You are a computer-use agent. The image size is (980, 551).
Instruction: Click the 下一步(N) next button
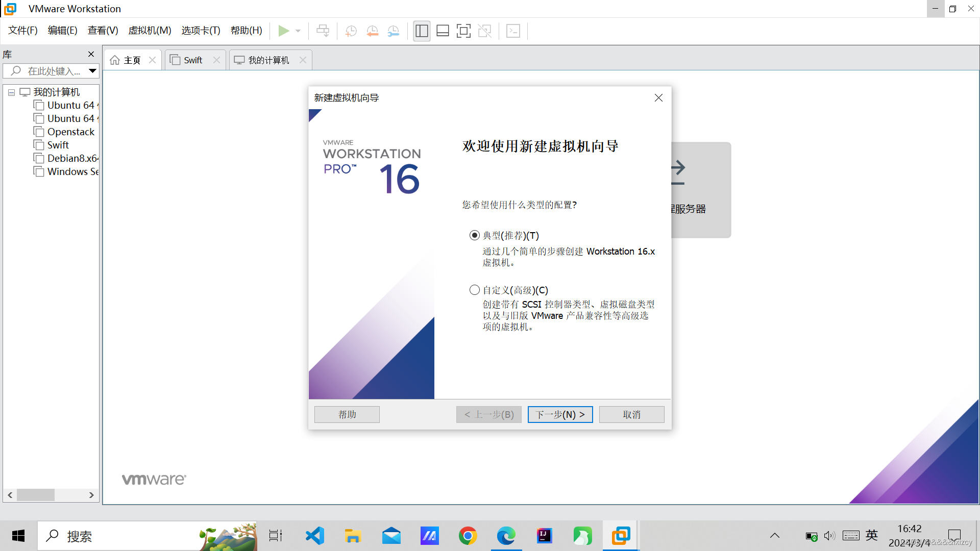tap(560, 414)
